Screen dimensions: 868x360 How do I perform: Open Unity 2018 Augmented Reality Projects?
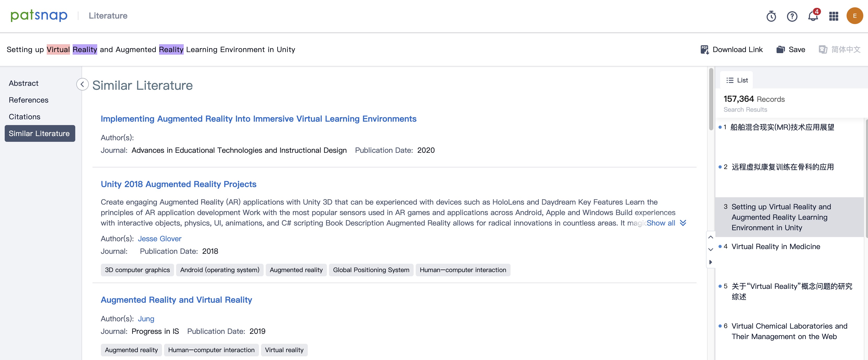point(178,184)
